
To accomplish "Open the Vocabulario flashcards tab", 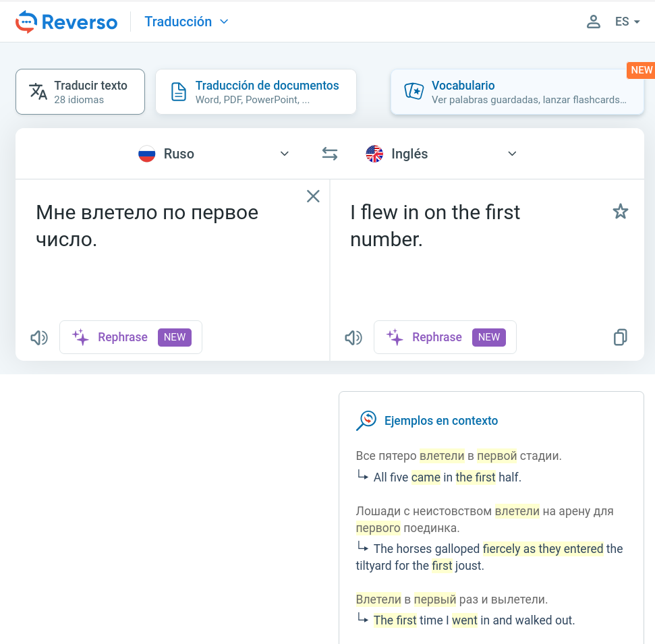I will point(517,92).
